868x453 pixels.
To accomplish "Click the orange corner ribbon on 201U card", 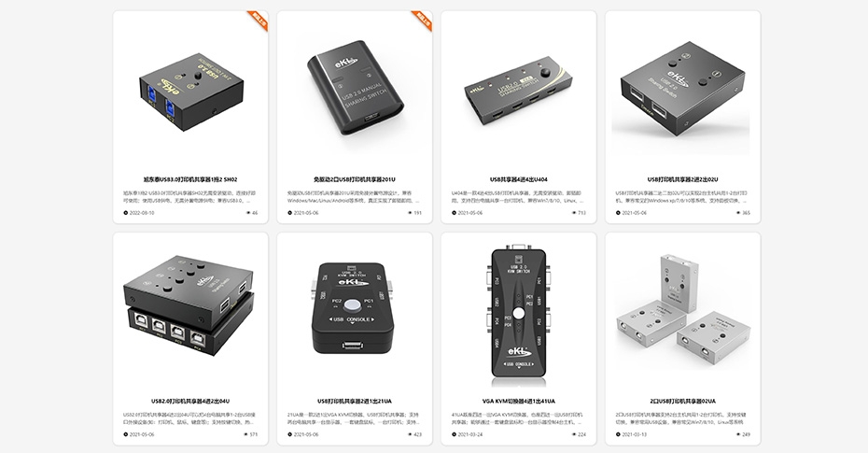I will click(424, 19).
